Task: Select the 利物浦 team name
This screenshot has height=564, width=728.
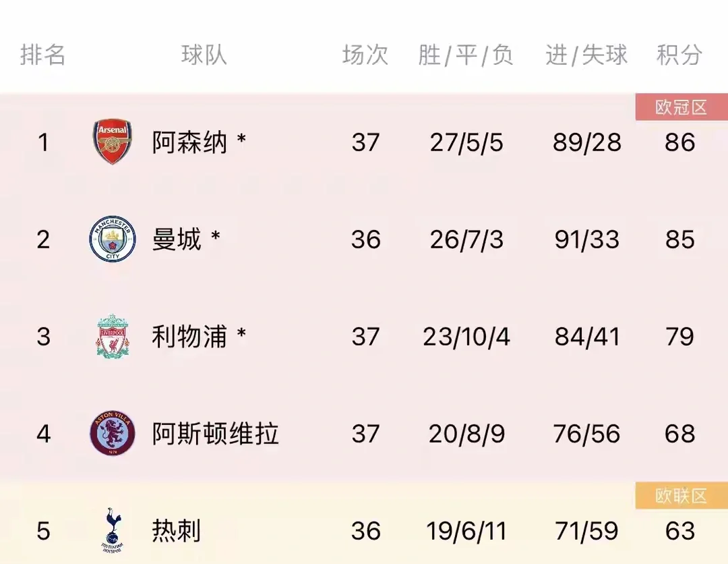Action: point(189,337)
